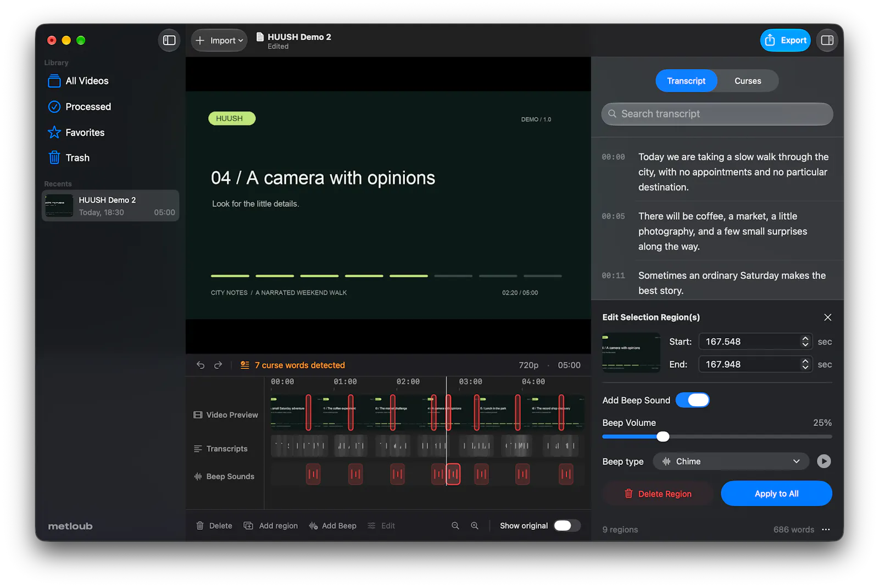Open All Videos library

[78, 81]
